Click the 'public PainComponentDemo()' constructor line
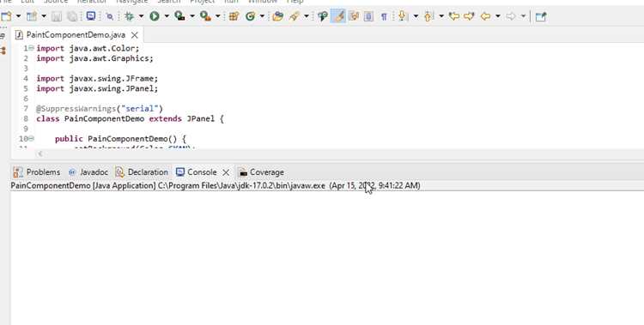Viewport: 644px width, 325px height. (x=121, y=139)
